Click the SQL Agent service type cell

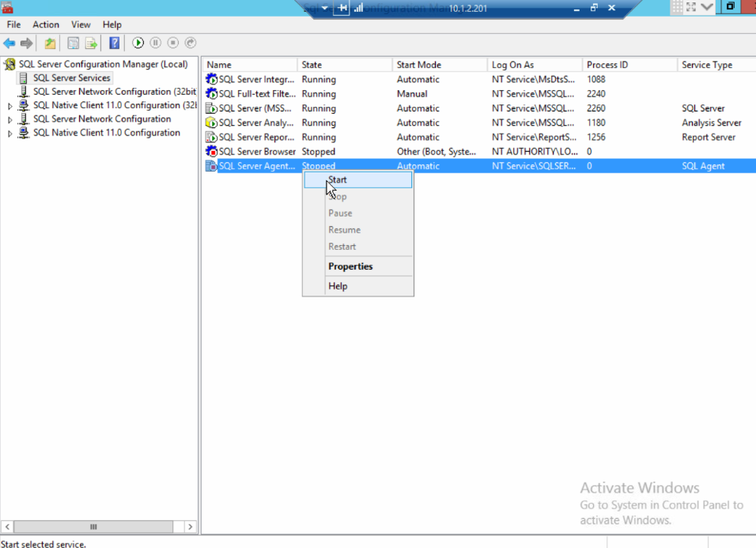point(703,166)
